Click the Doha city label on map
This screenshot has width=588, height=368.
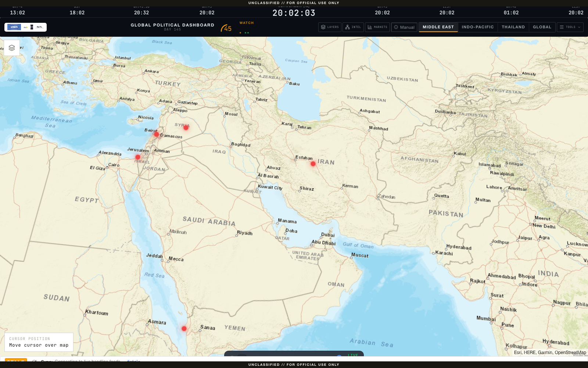pyautogui.click(x=291, y=231)
